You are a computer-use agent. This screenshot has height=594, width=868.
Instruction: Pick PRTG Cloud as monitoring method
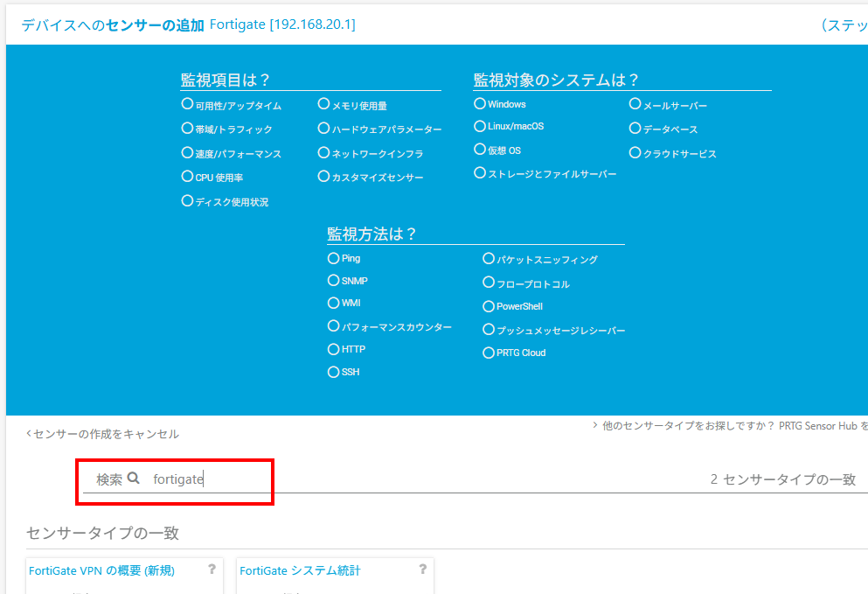tap(489, 353)
